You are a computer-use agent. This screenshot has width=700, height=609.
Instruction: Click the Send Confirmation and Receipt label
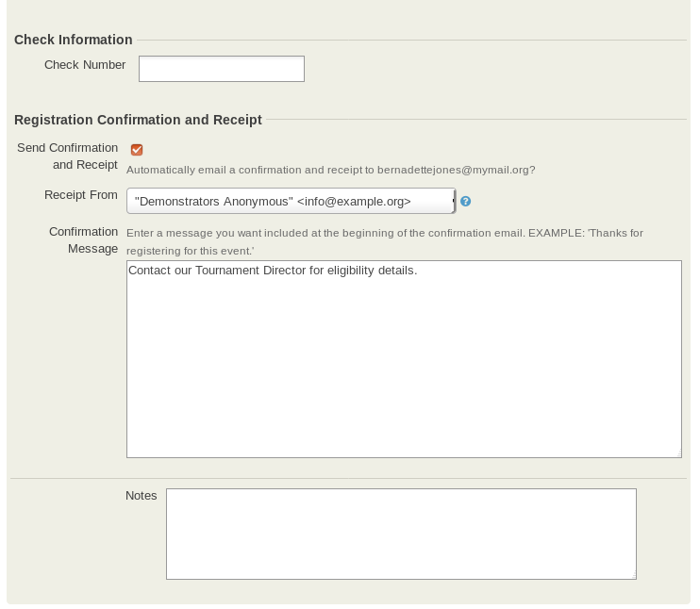point(68,156)
